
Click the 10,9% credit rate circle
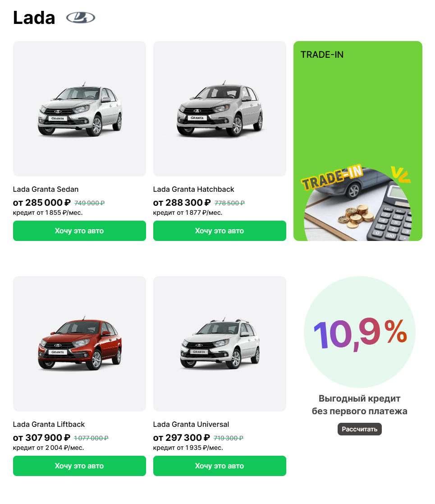(x=360, y=332)
